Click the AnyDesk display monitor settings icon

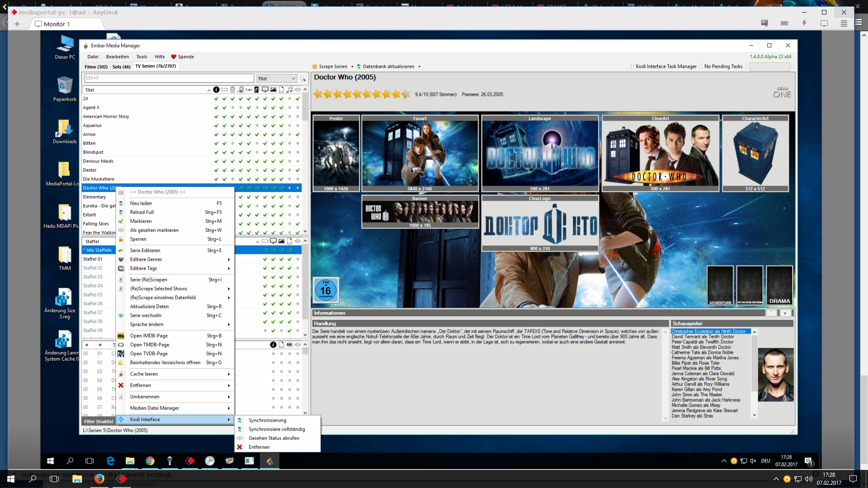point(824,23)
